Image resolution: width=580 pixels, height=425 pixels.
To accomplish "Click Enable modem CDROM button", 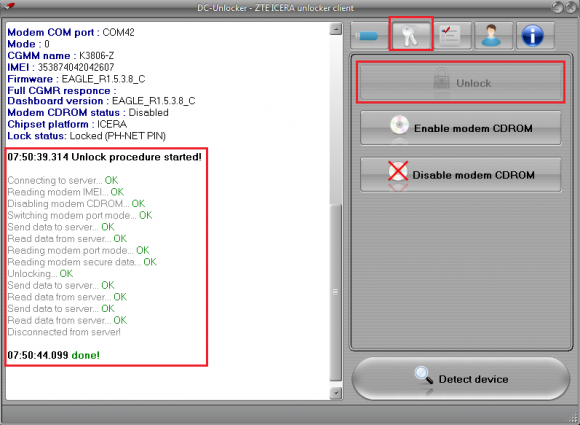I will (461, 128).
